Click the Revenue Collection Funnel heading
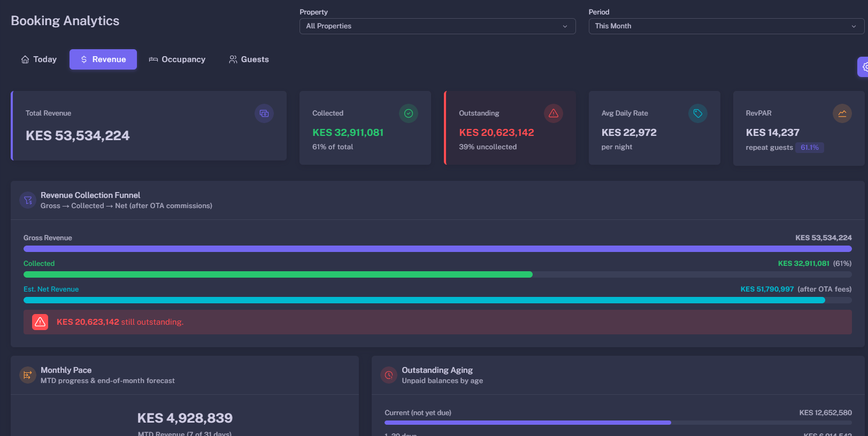 [x=90, y=195]
